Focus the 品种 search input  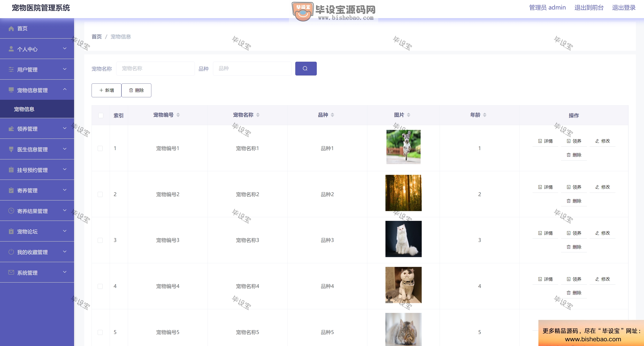click(252, 68)
